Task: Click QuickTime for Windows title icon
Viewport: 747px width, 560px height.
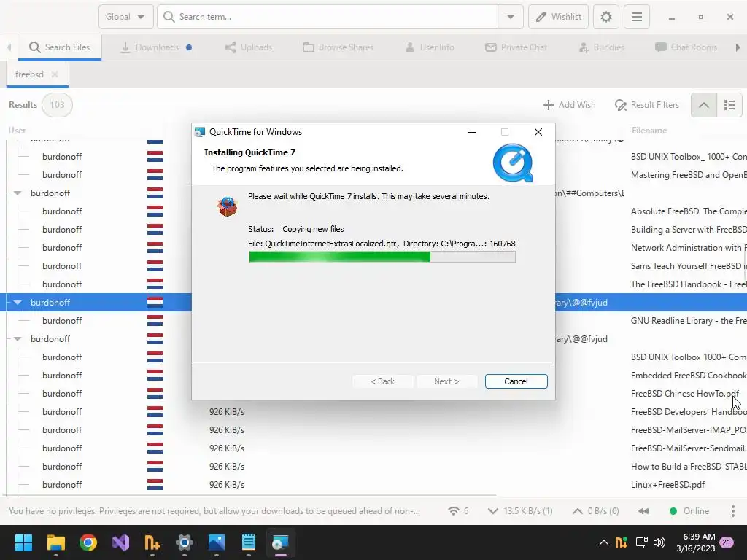Action: pos(200,132)
